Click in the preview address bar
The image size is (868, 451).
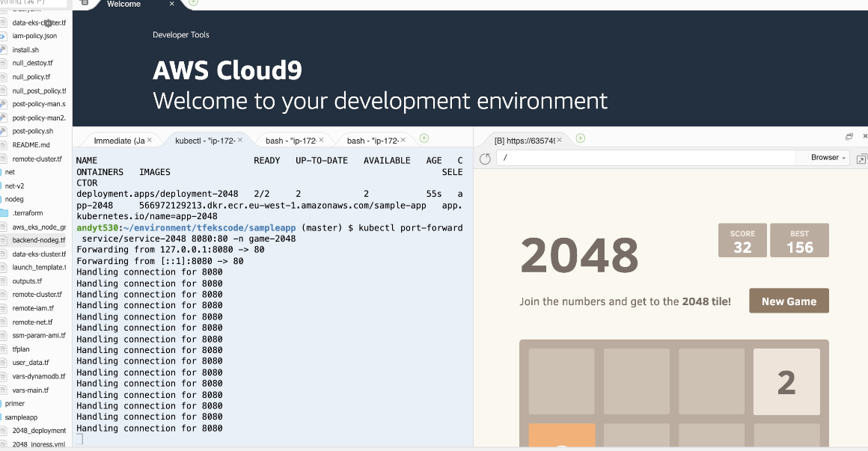(x=644, y=158)
